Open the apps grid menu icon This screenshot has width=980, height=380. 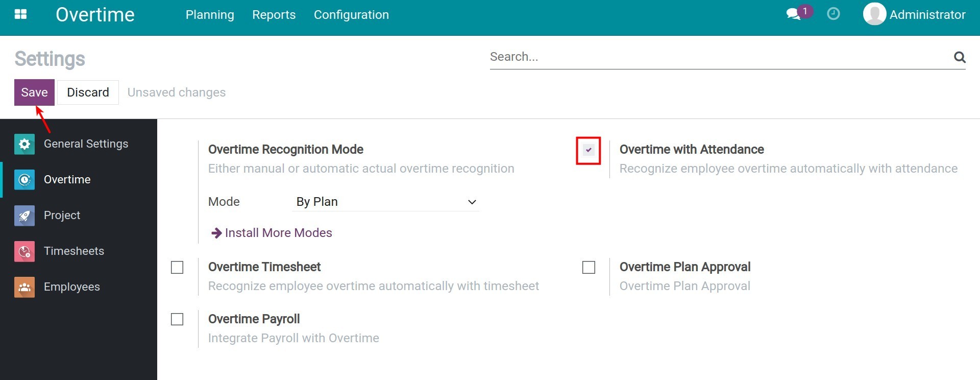[21, 14]
